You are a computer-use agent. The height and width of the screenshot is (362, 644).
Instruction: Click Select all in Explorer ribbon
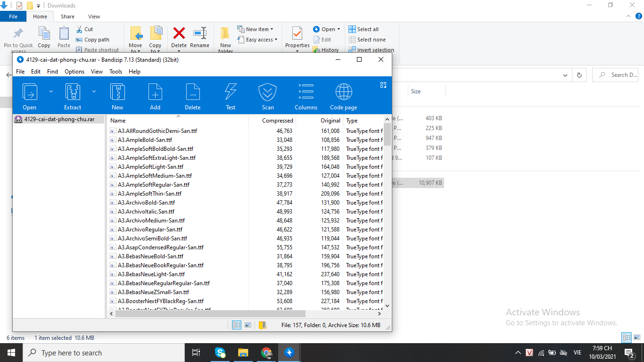click(363, 29)
